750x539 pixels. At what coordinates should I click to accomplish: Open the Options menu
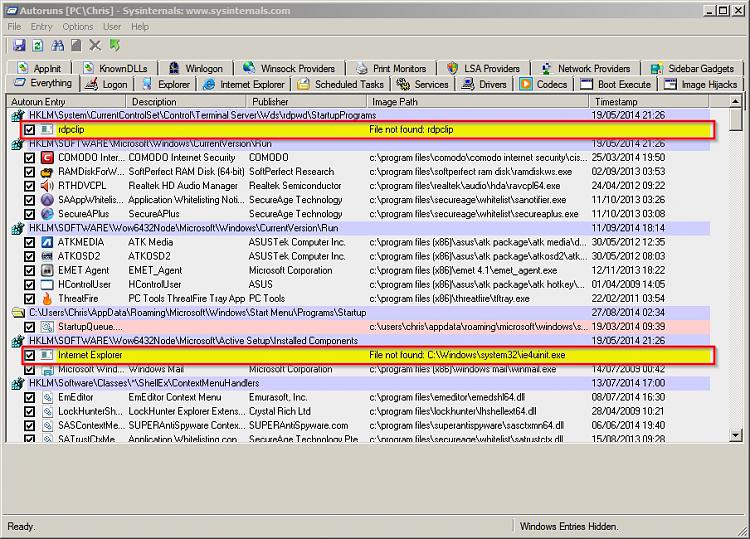pos(77,26)
